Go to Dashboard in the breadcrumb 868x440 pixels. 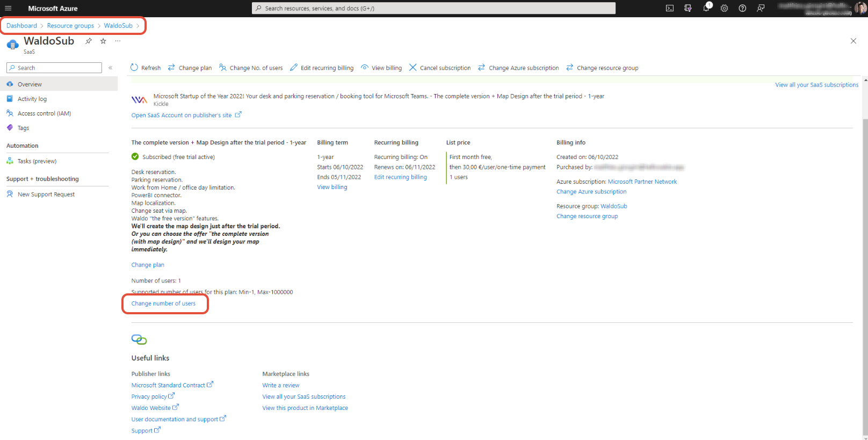[21, 26]
